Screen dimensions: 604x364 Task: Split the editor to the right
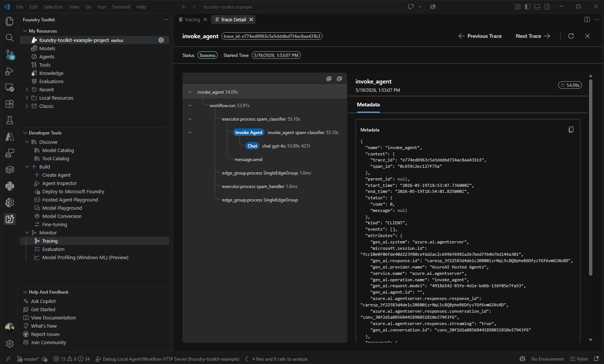click(587, 19)
